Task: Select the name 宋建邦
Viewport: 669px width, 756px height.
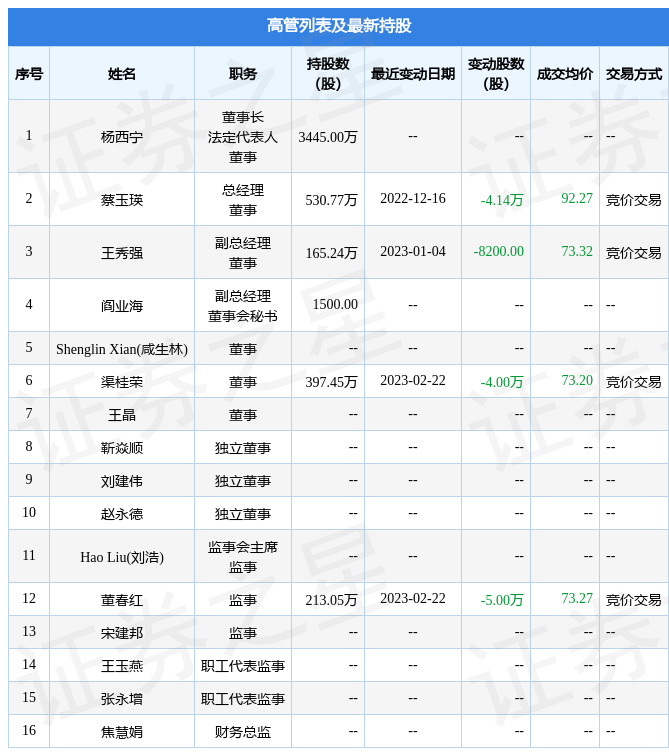Action: [121, 633]
